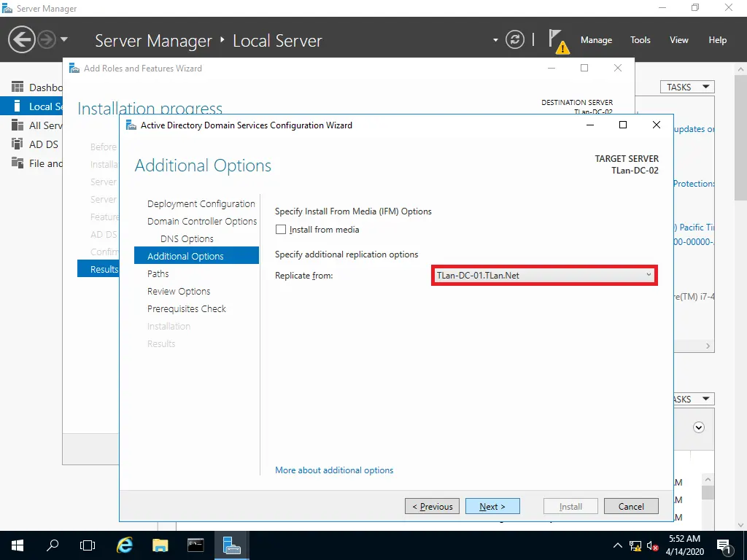Expand the navigation history dropdown arrow

(64, 39)
